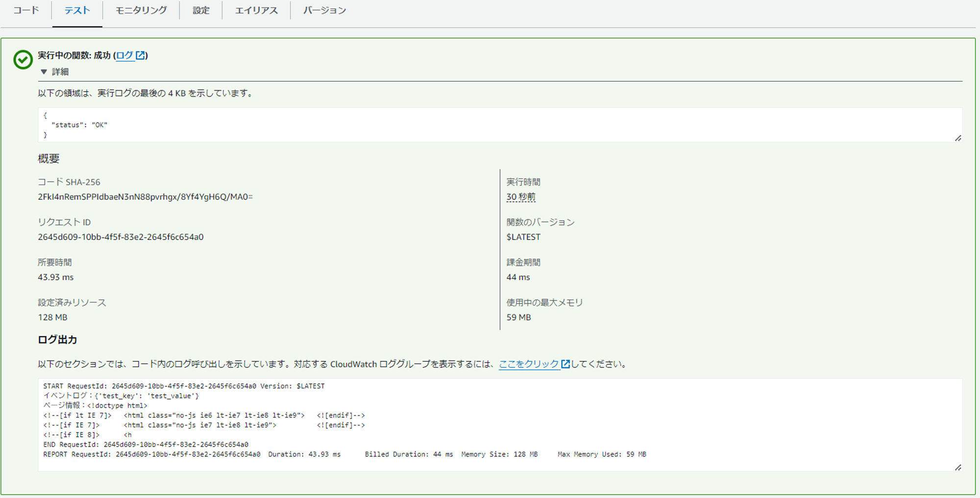980x498 pixels.
Task: Click the コード SHA-256 value
Action: (x=146, y=197)
